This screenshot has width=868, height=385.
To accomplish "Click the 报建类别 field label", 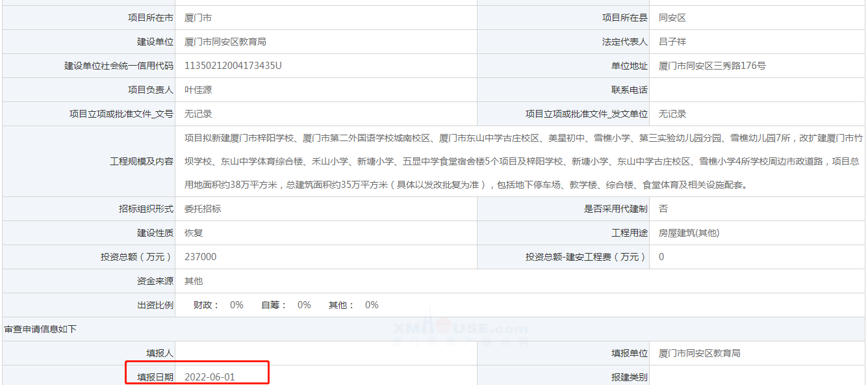I will click(629, 377).
